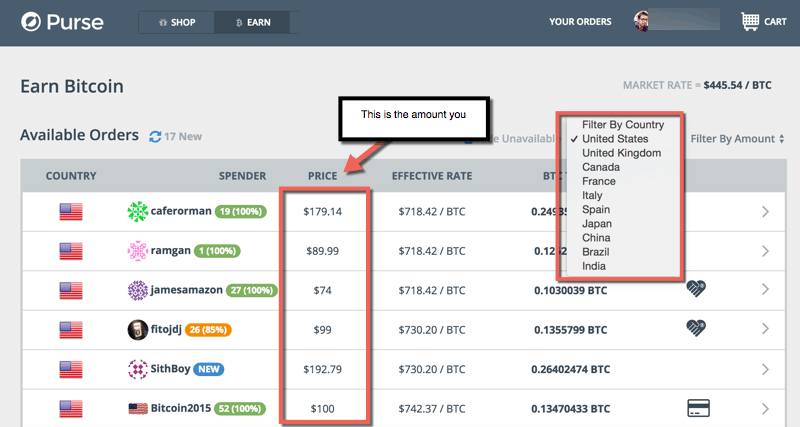The width and height of the screenshot is (800, 427).
Task: Select France in country filter
Action: point(599,181)
